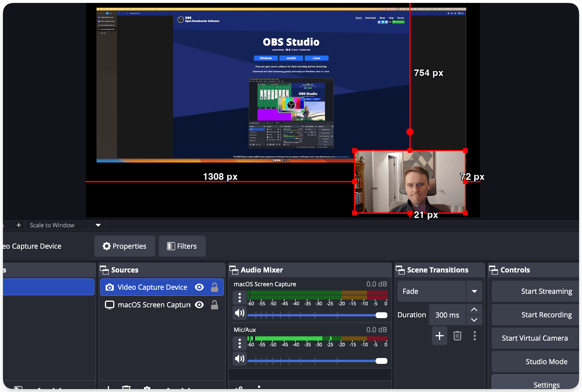This screenshot has width=582, height=392.
Task: Click the 300 ms duration field
Action: point(447,314)
